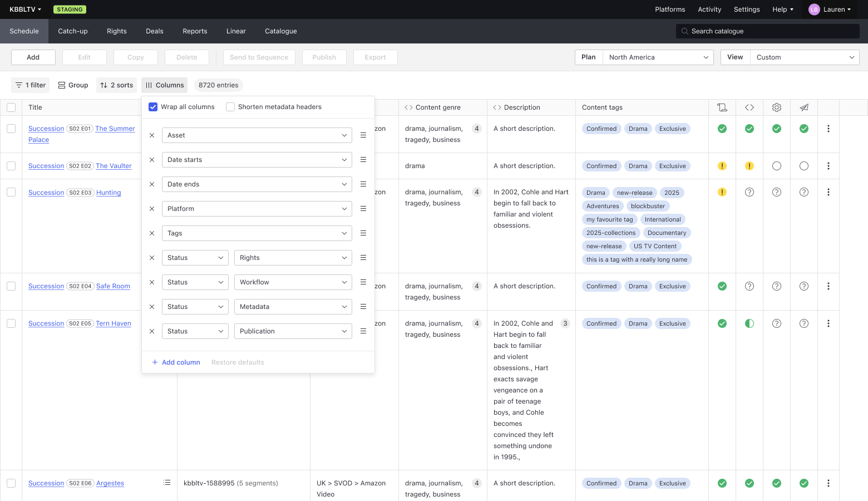Screen dimensions: 868x501
Task: Click the search icon in catalogue search
Action: 684,31
